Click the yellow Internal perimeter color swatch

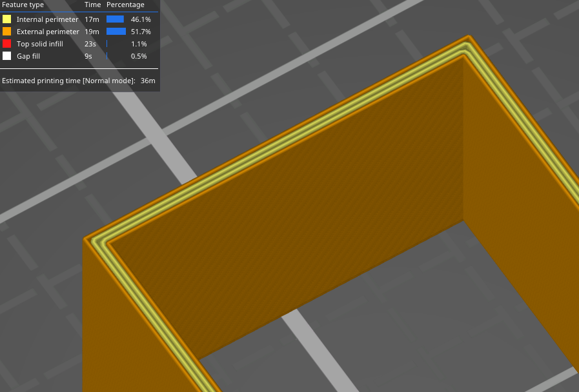6,19
